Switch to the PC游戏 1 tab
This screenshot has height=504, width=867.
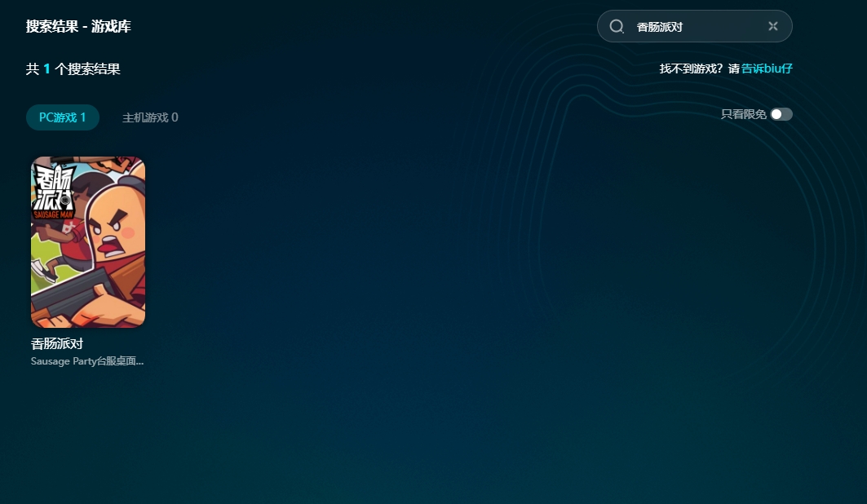point(62,117)
